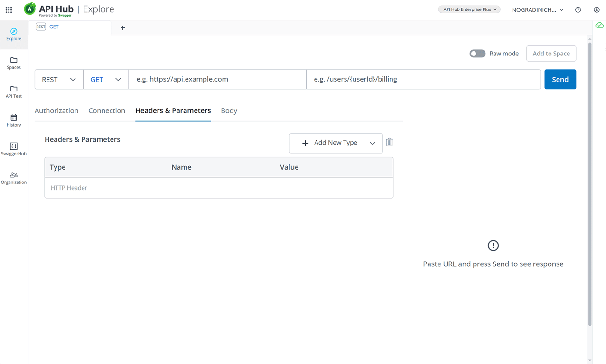Open History calendar icon

point(14,118)
